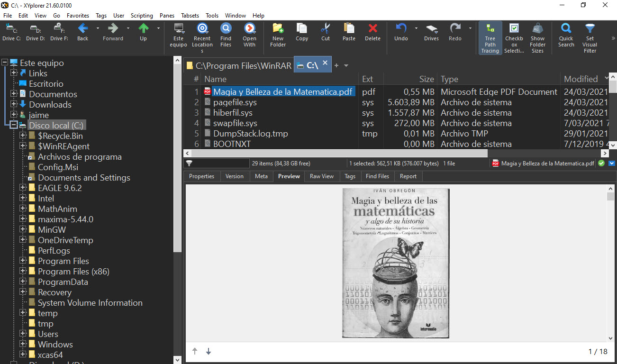Open the Up button dropdown arrow
Screen dimensions: 617x364
pos(158,28)
